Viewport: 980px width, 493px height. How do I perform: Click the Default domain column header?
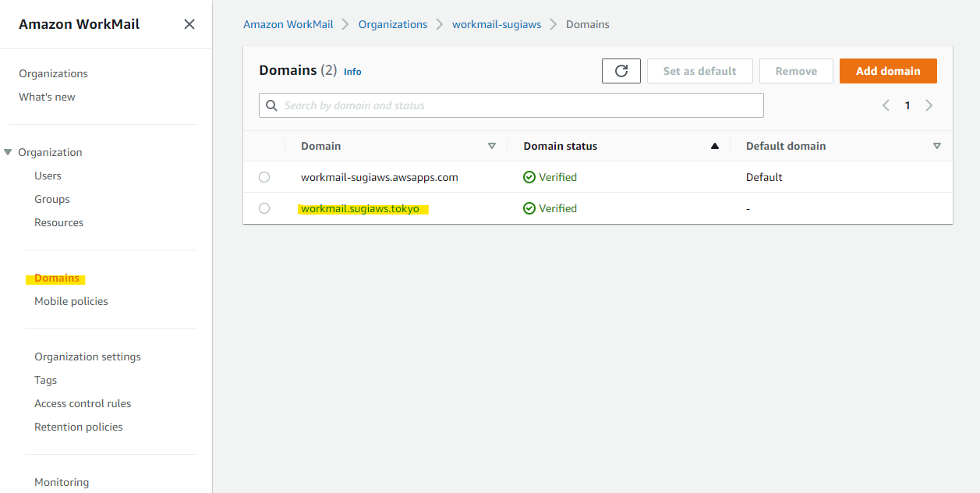[786, 146]
